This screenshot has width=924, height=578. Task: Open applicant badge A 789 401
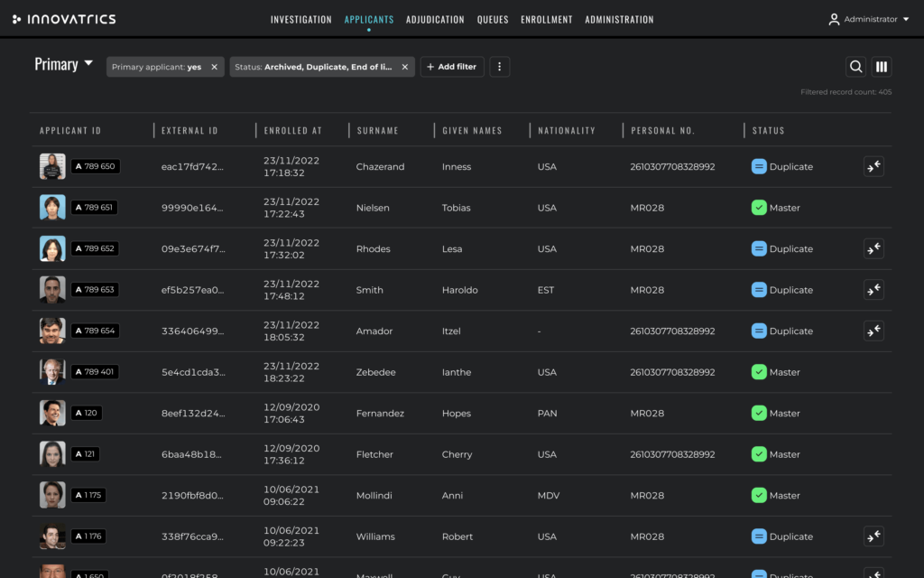(x=95, y=372)
